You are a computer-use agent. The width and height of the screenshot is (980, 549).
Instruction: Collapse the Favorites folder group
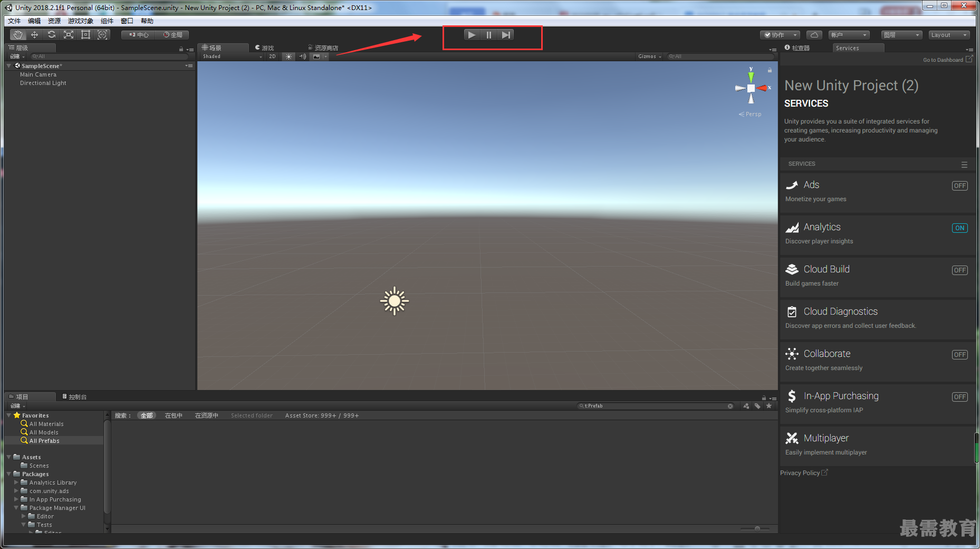(x=9, y=415)
